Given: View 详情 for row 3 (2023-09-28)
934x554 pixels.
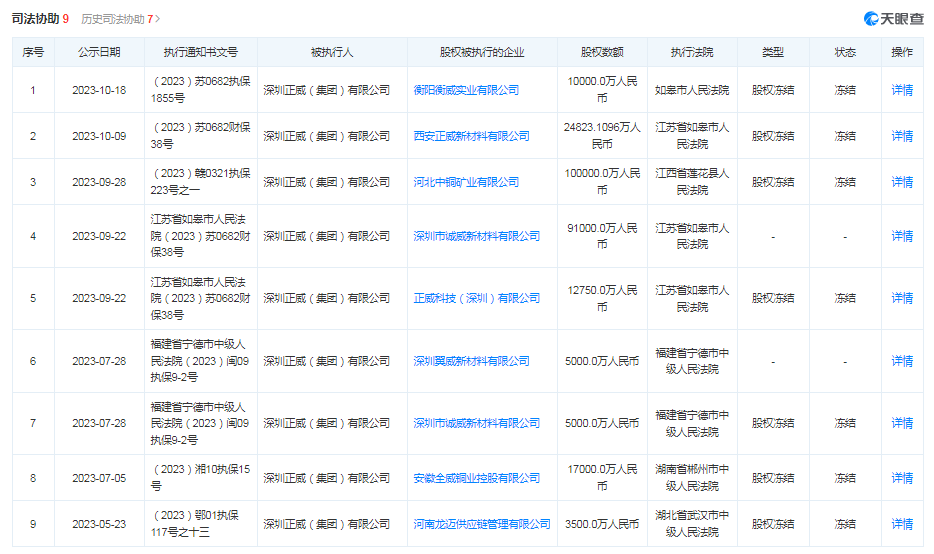Looking at the screenshot, I should pos(902,182).
